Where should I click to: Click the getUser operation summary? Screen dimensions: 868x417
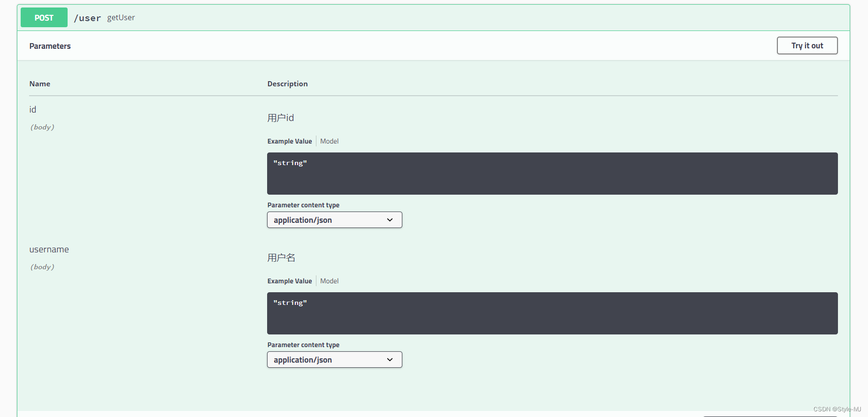pos(121,17)
